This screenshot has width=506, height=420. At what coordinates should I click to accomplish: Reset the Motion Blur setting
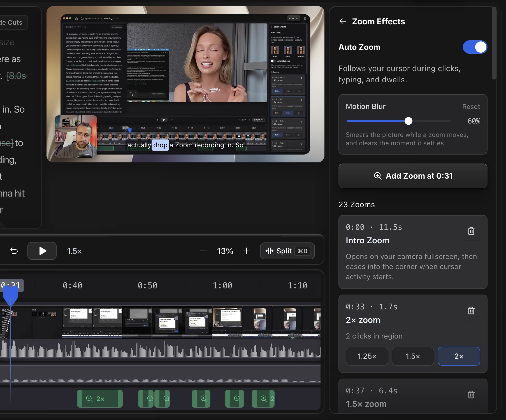click(x=471, y=107)
